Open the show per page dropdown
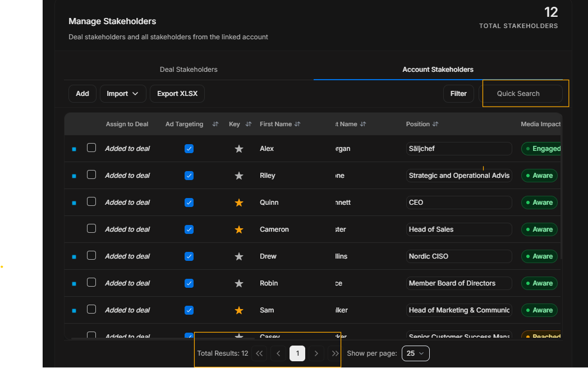Viewport: 588px width, 368px height. tap(416, 353)
